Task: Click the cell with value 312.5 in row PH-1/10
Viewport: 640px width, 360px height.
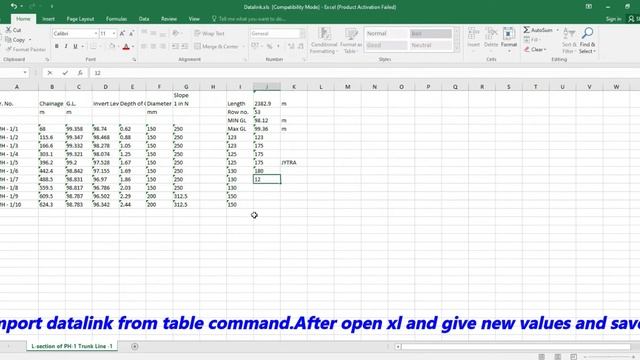Action: tap(186, 204)
